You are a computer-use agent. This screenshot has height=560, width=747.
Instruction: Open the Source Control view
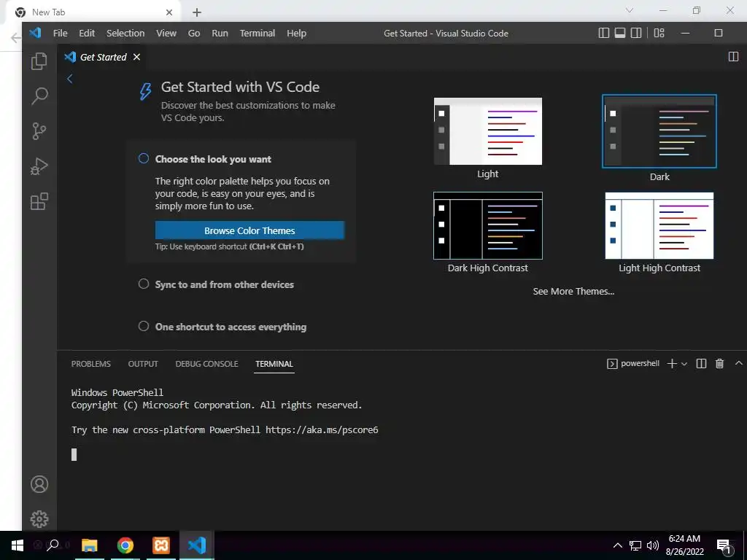click(39, 131)
